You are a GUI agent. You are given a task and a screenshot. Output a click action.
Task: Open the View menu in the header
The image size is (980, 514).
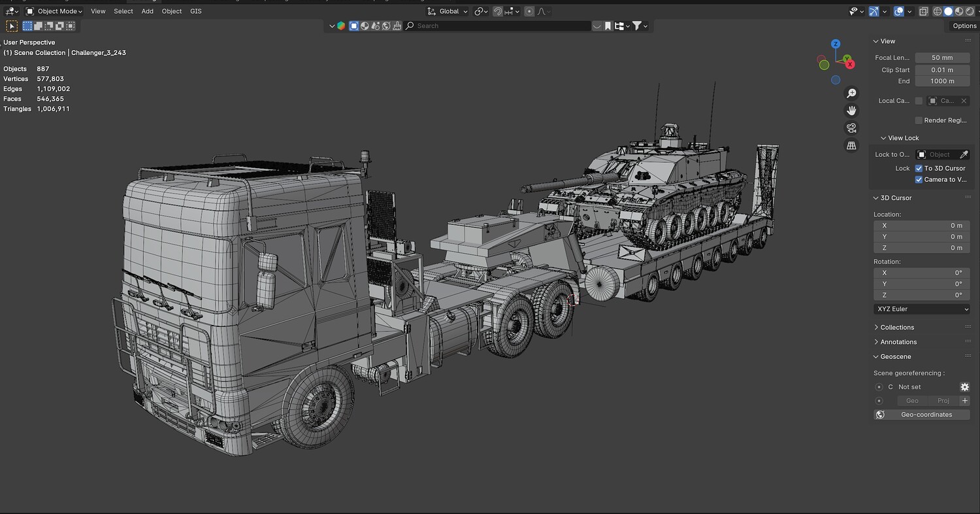pos(98,11)
